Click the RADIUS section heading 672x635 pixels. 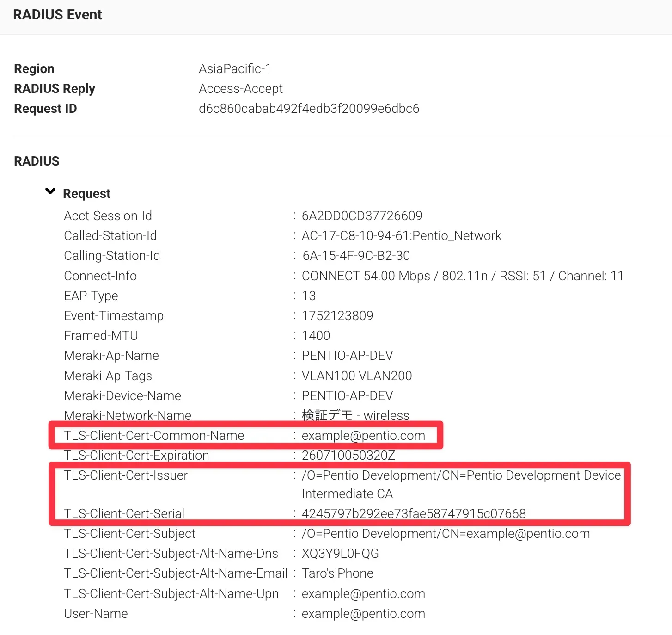pos(37,161)
